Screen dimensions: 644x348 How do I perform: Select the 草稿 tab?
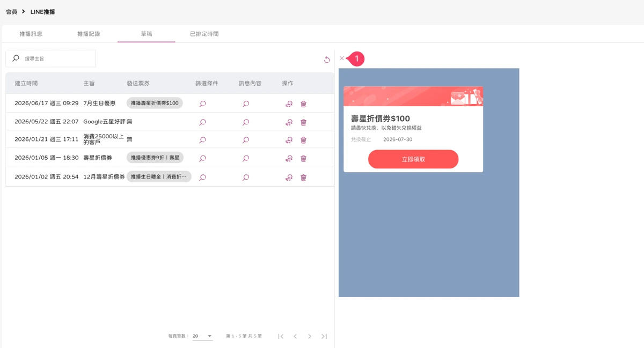tap(147, 34)
